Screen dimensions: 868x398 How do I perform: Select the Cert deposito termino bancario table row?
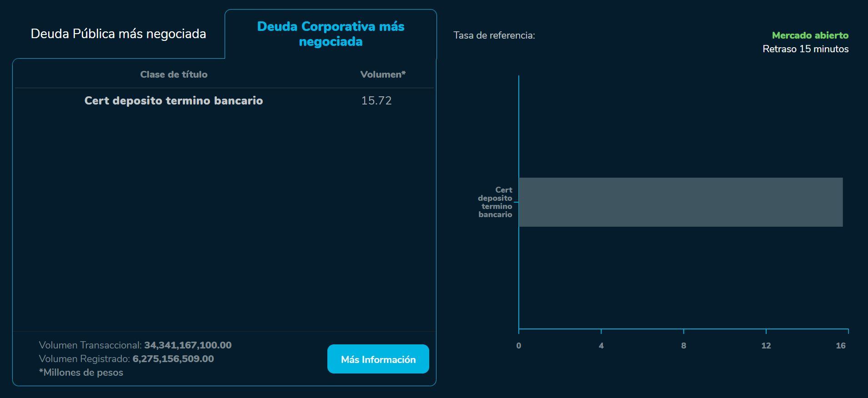174,101
